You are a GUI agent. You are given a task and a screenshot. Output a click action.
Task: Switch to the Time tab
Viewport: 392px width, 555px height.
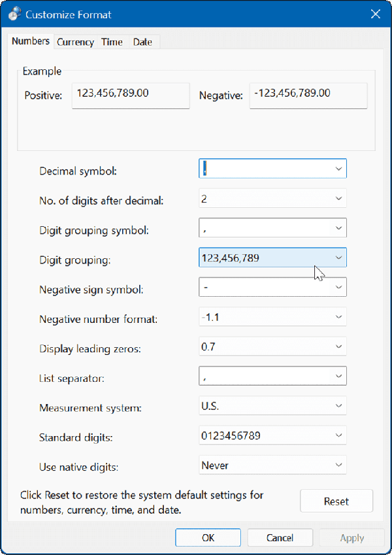point(111,41)
